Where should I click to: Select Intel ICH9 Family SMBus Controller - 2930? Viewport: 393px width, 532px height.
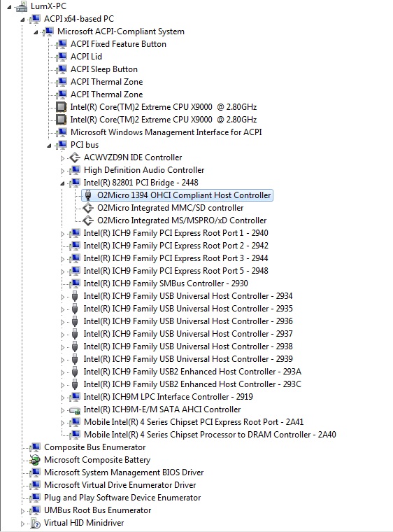[166, 283]
